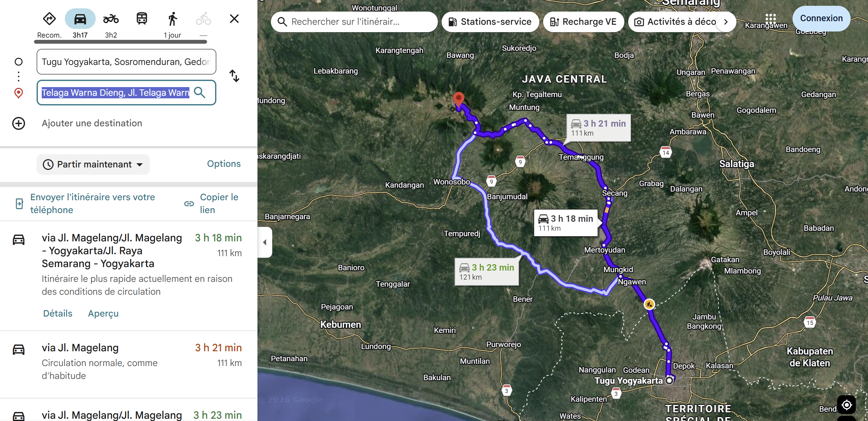Viewport: 868px width, 421px height.
Task: Click the Ambarawa label on map
Action: (x=688, y=132)
